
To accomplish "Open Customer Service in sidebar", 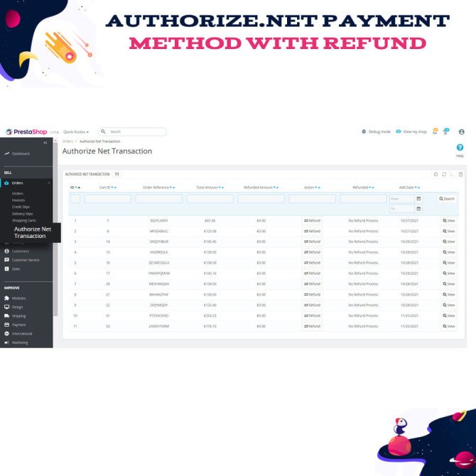I will (x=22, y=260).
